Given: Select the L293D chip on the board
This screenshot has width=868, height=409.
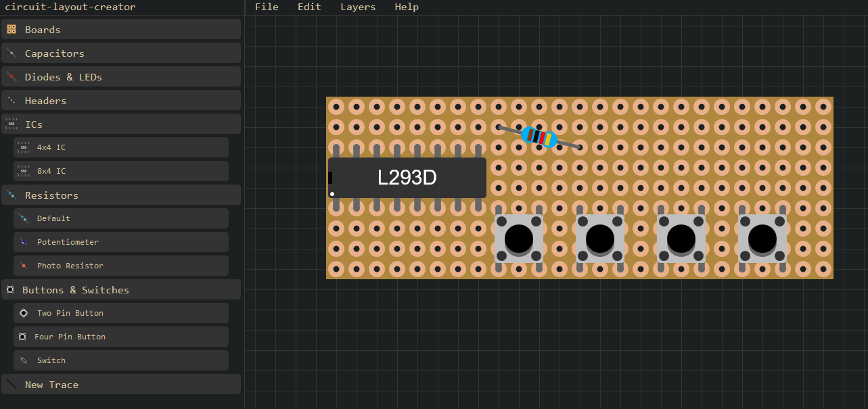Looking at the screenshot, I should 407,178.
